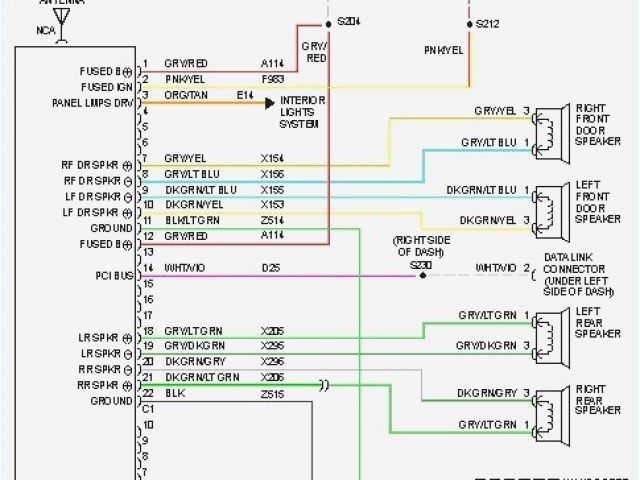Select the BLK Z515 ground wire label

coord(175,394)
